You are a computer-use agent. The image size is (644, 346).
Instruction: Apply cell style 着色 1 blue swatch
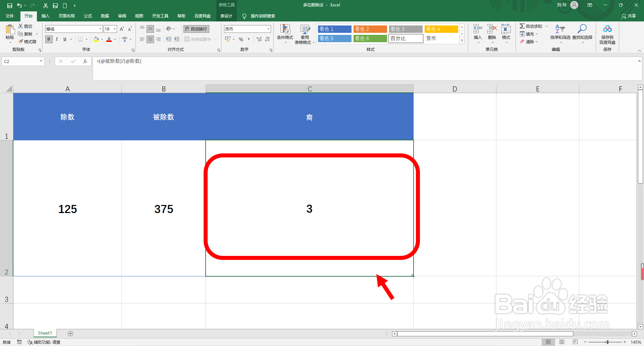(x=334, y=29)
